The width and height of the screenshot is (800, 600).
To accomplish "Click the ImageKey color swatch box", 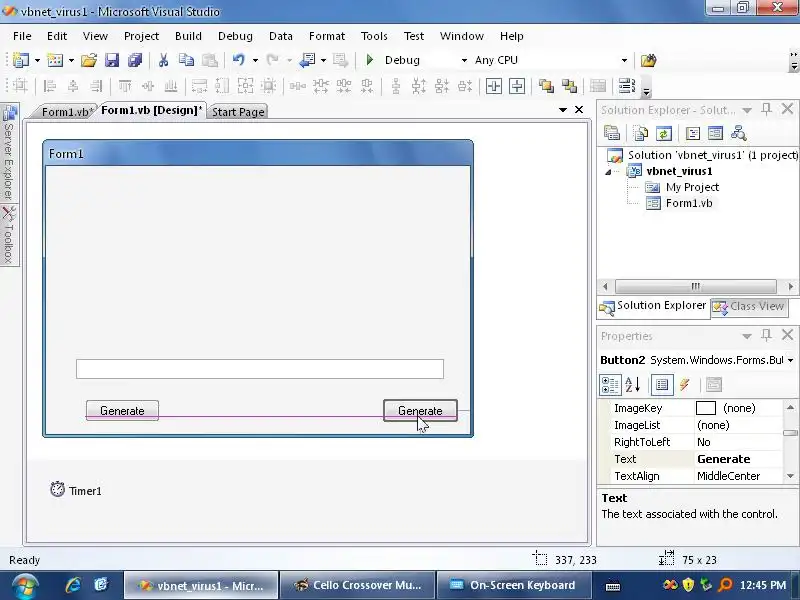I will [x=706, y=408].
